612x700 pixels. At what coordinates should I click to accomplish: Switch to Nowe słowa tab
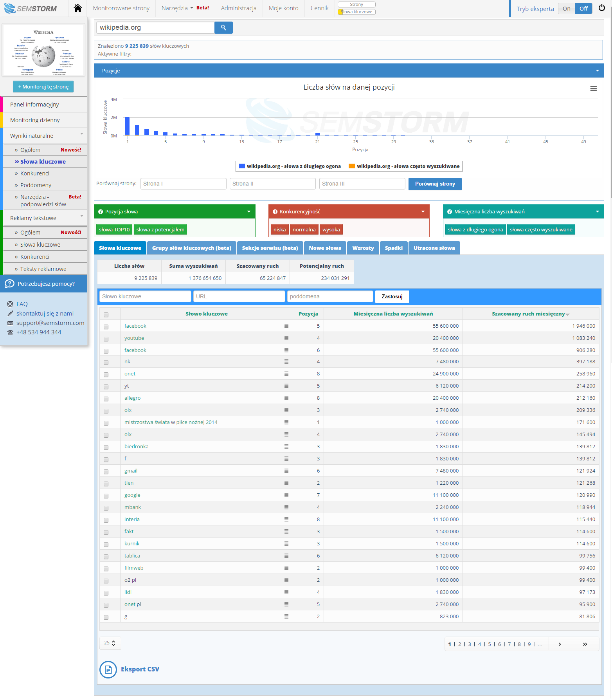325,248
